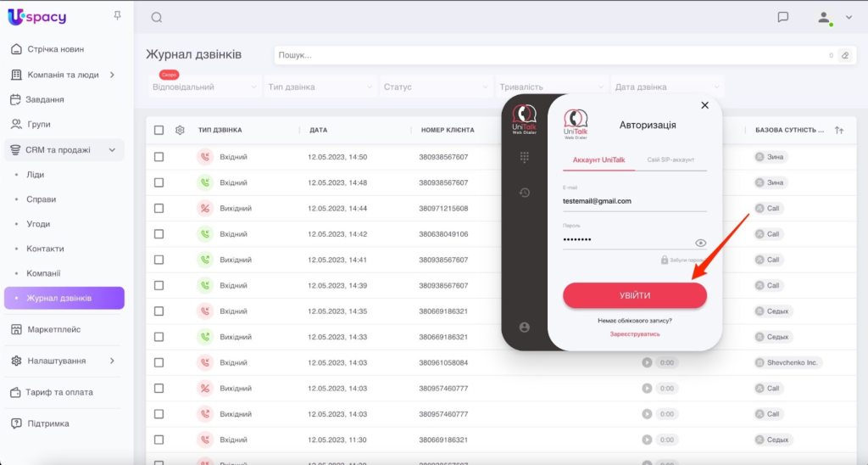Open Маркетплейс in the left menu
Image resolution: width=868 pixels, height=465 pixels.
53,330
